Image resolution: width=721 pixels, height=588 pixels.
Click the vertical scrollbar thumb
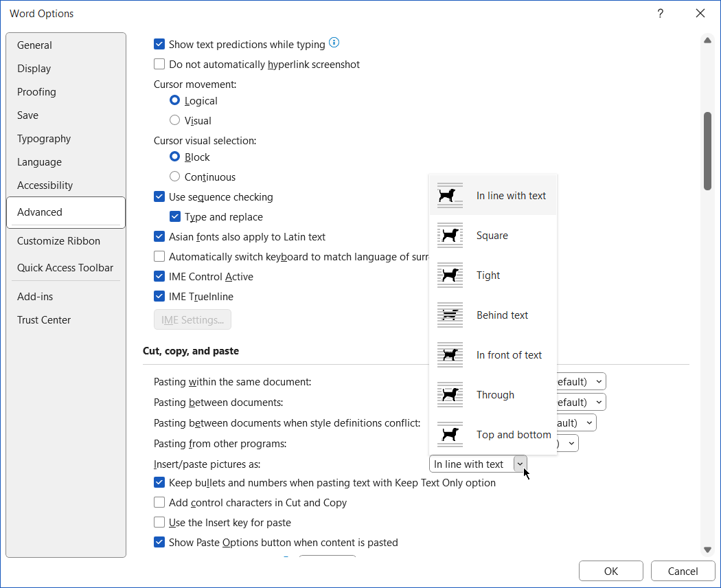coord(707,151)
